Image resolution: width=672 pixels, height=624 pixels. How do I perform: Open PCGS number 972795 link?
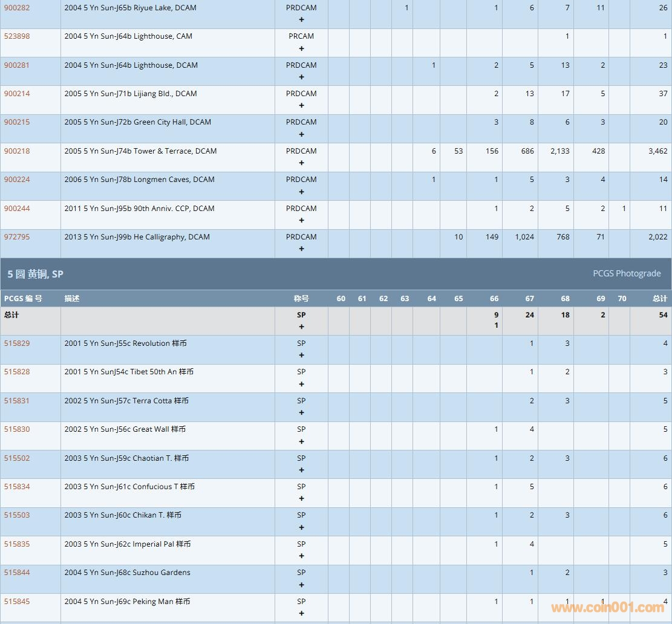tap(17, 237)
